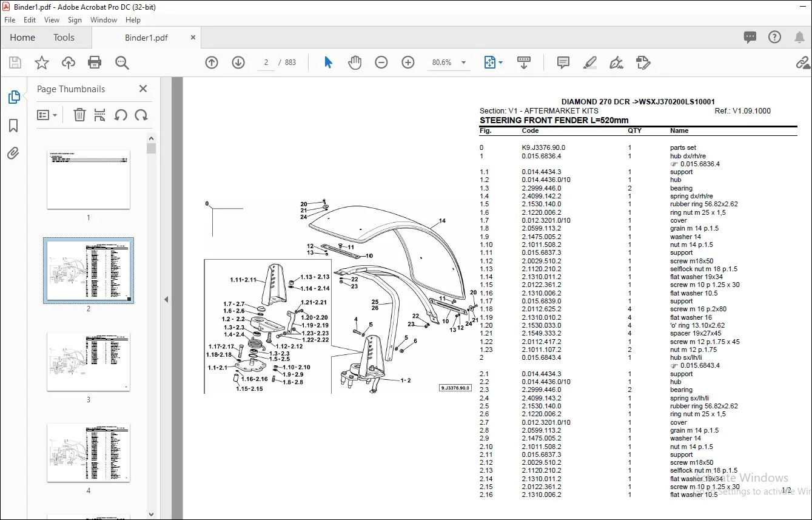Image resolution: width=812 pixels, height=520 pixels.
Task: Open the fit page options arrow
Action: [500, 62]
